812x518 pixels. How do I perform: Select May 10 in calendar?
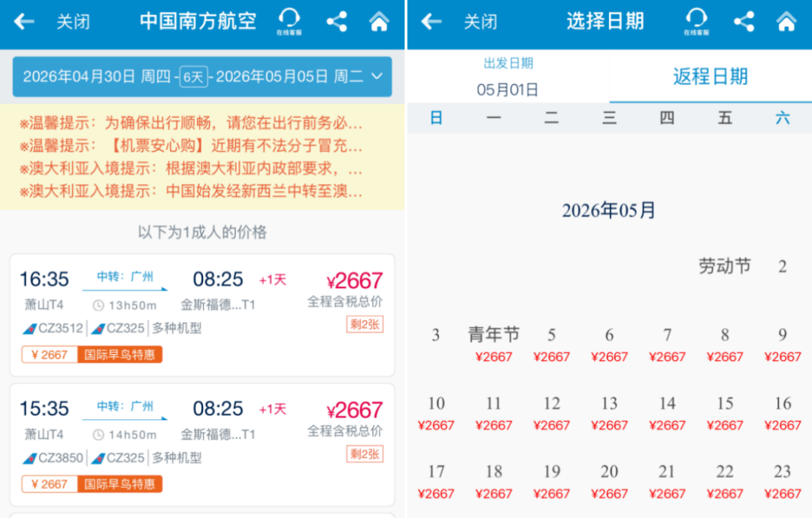(x=436, y=413)
